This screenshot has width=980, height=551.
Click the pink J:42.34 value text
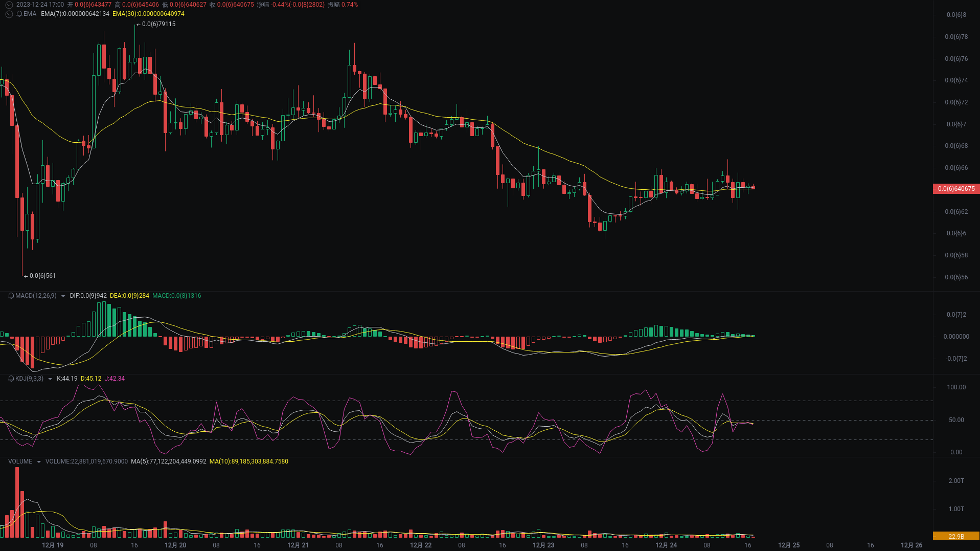coord(115,379)
